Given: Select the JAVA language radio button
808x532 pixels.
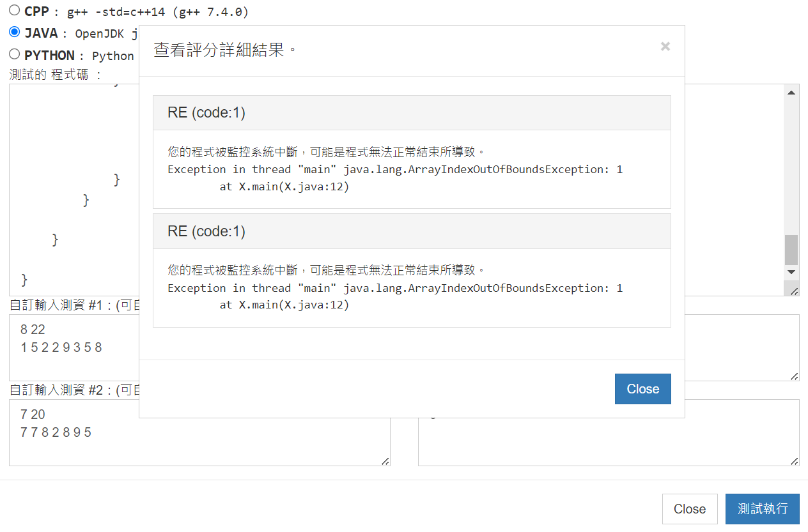Looking at the screenshot, I should tap(15, 32).
